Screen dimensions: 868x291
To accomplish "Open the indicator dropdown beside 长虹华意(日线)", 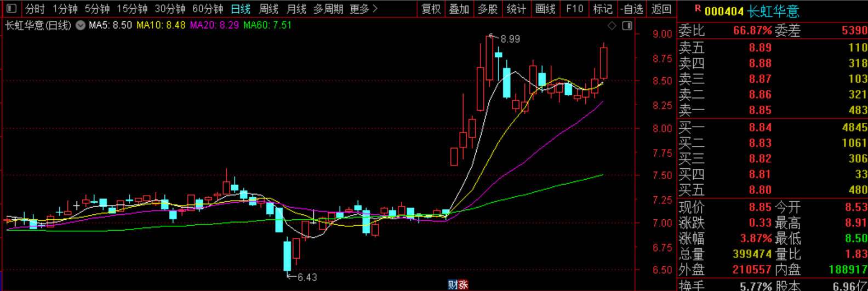I will (81, 25).
